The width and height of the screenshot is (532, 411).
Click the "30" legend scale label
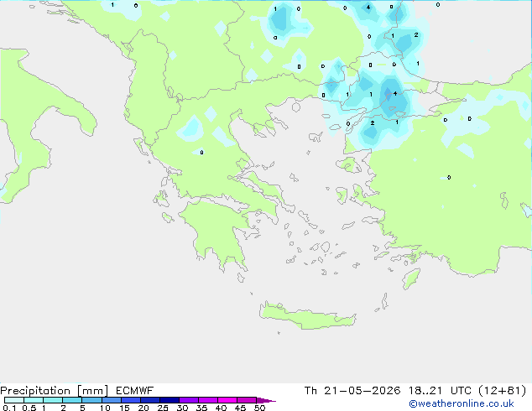pyautogui.click(x=183, y=408)
